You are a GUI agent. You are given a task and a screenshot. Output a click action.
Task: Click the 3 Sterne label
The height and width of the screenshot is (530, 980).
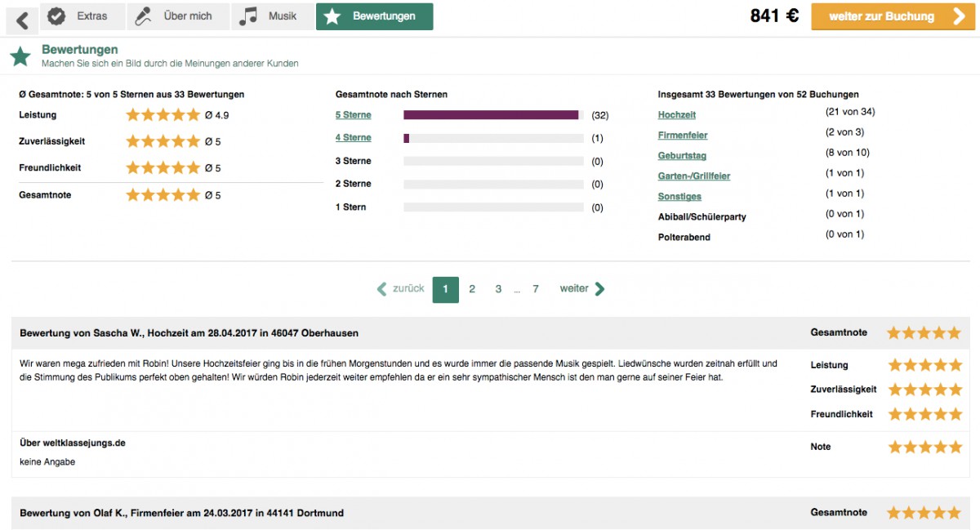tap(353, 161)
